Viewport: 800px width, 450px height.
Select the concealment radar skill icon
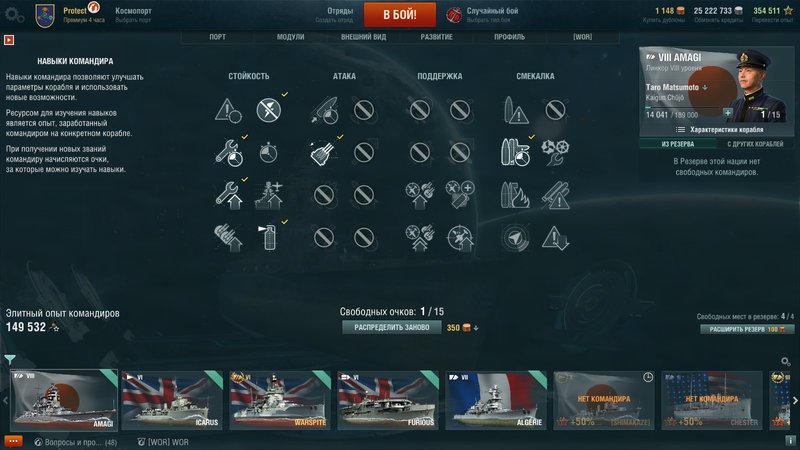(515, 238)
